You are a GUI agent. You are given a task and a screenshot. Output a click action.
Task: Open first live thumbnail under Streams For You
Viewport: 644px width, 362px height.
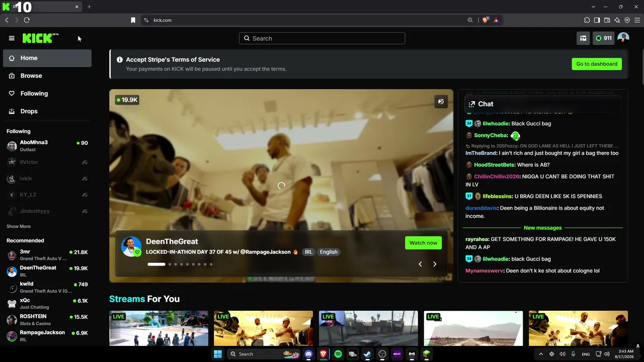[158, 328]
